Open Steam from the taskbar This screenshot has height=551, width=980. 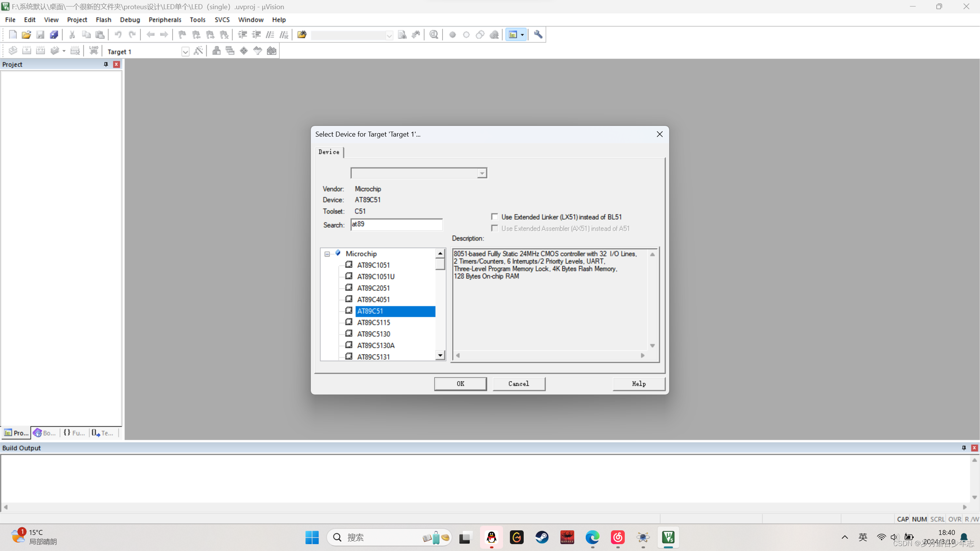click(x=542, y=537)
